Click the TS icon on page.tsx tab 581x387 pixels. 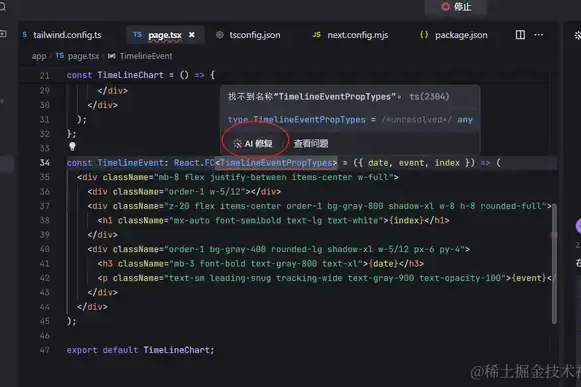click(x=137, y=34)
